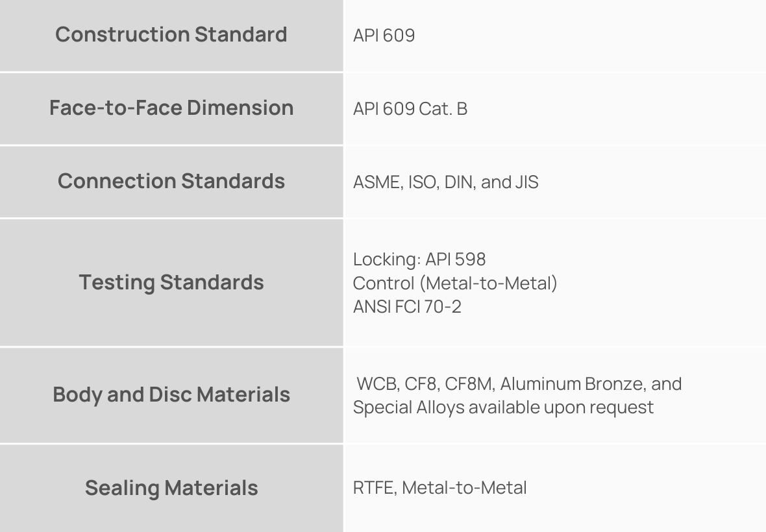Select the Locking: API 598 line

click(x=419, y=260)
